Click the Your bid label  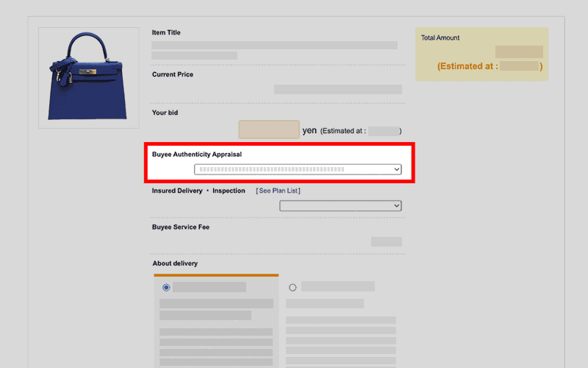165,113
